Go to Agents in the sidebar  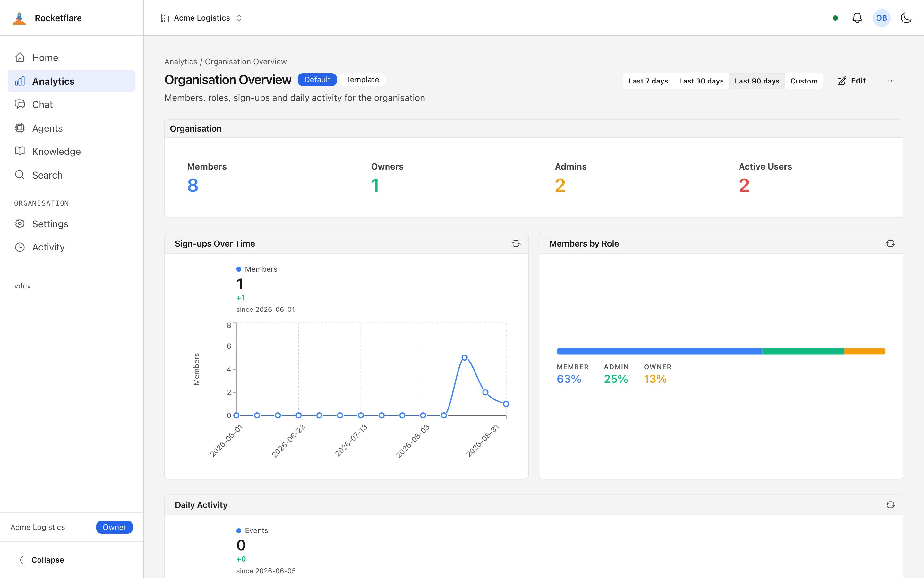pos(72,128)
